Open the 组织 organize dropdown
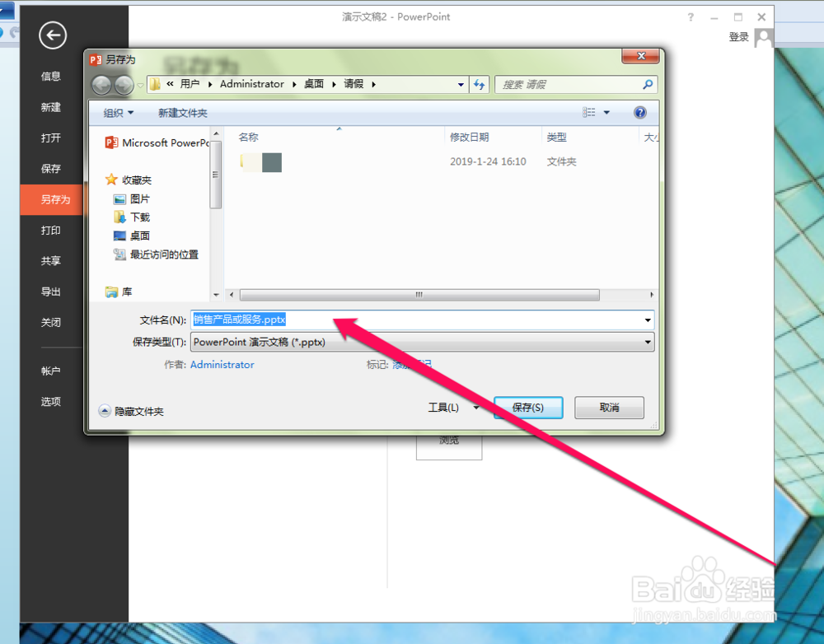824x644 pixels. click(x=119, y=113)
